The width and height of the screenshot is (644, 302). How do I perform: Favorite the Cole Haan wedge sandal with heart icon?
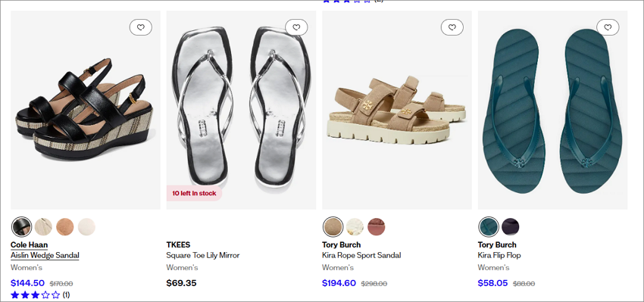coord(141,27)
